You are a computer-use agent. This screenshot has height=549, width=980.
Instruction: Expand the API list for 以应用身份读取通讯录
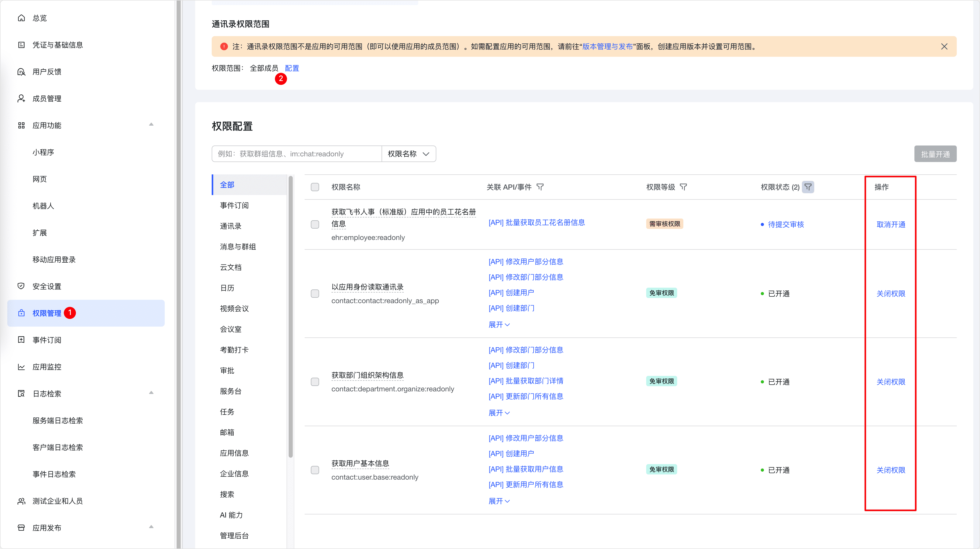click(x=499, y=325)
